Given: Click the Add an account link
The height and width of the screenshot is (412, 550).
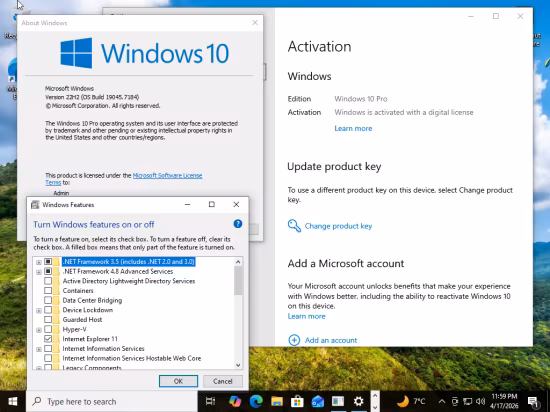Looking at the screenshot, I should click(331, 340).
